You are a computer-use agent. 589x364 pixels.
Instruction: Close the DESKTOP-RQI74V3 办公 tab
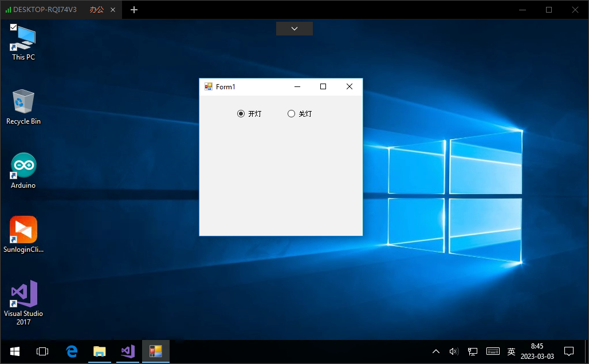tap(113, 10)
